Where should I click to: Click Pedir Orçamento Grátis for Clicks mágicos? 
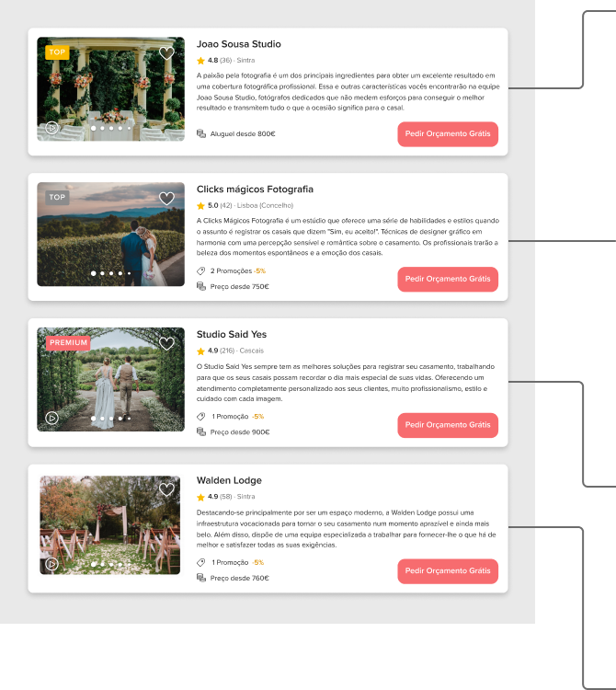448,280
